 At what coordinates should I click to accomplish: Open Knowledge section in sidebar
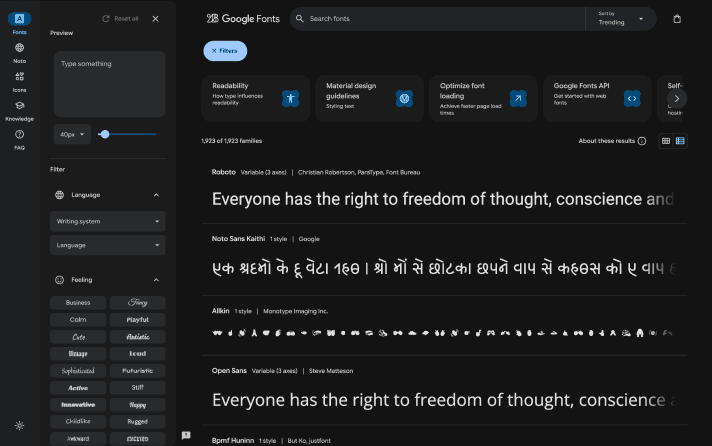click(20, 111)
